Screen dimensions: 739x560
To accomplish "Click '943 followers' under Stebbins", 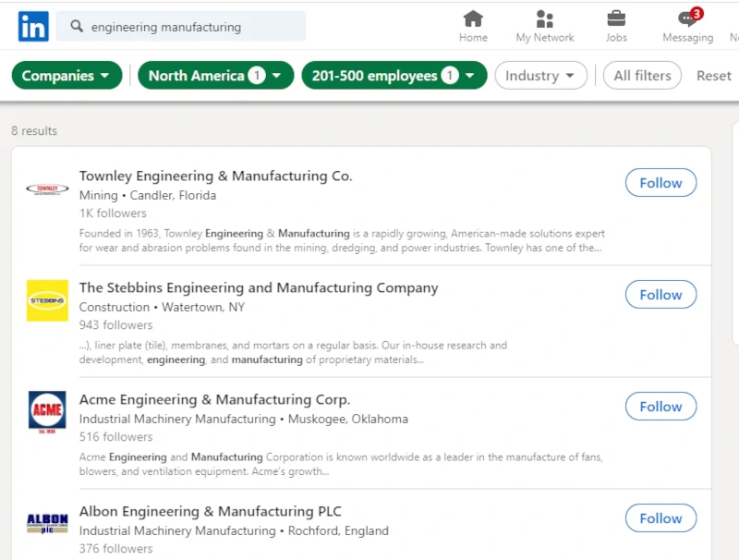I will coord(115,324).
